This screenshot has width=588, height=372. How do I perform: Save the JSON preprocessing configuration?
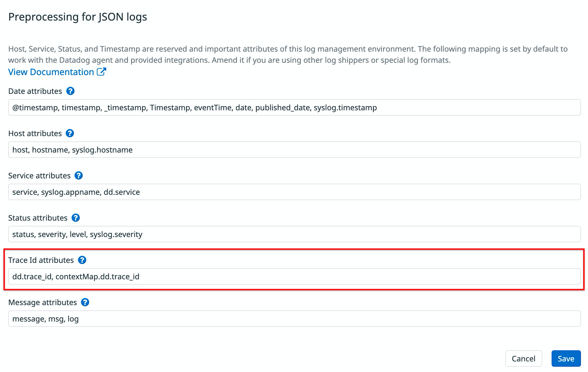coord(566,358)
